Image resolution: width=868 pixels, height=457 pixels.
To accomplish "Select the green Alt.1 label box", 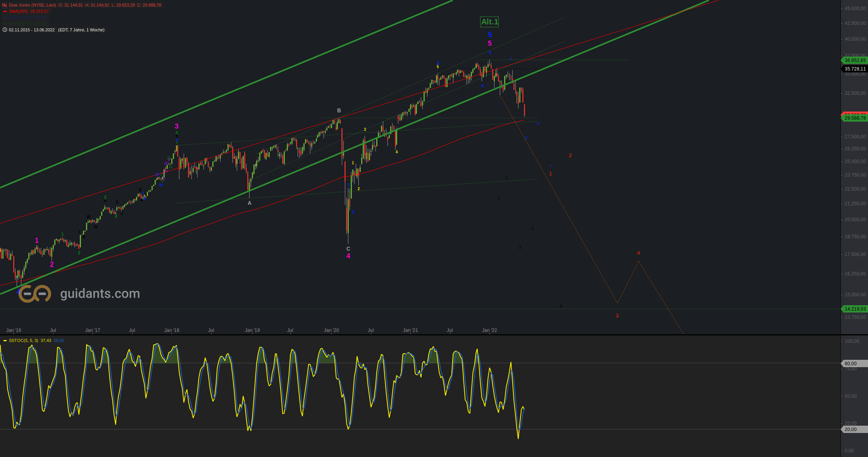I will coord(489,22).
